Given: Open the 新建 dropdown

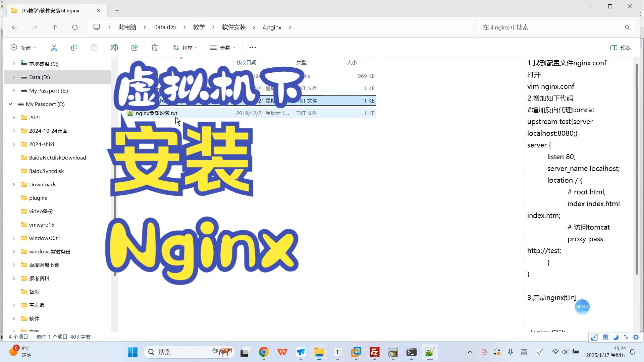Looking at the screenshot, I should click(x=23, y=48).
